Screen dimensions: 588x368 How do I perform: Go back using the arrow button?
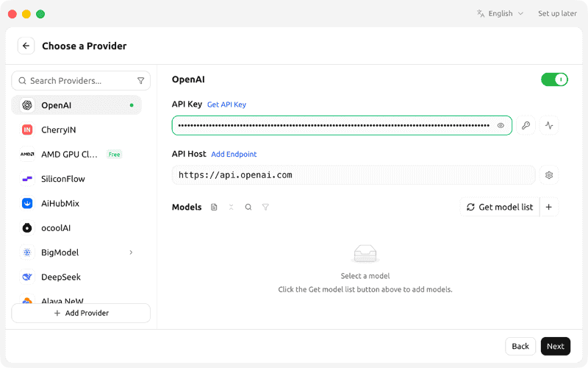coord(26,46)
